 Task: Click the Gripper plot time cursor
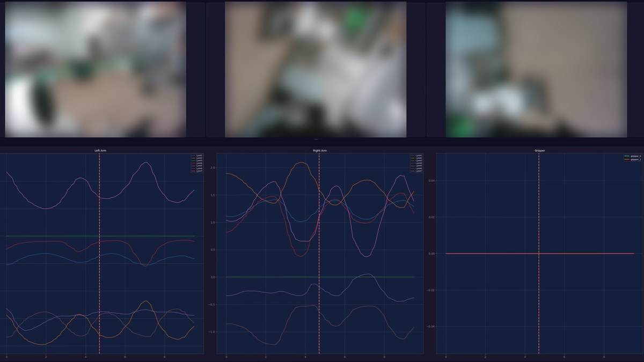pyautogui.click(x=539, y=253)
